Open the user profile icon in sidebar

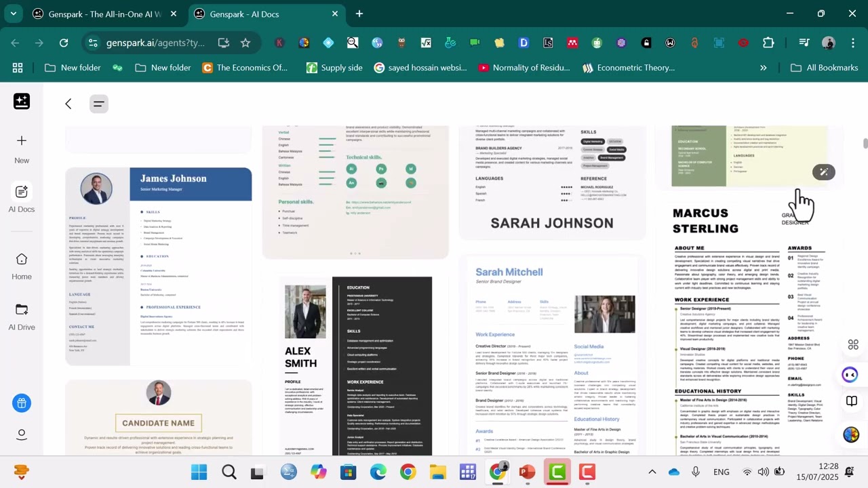click(22, 434)
